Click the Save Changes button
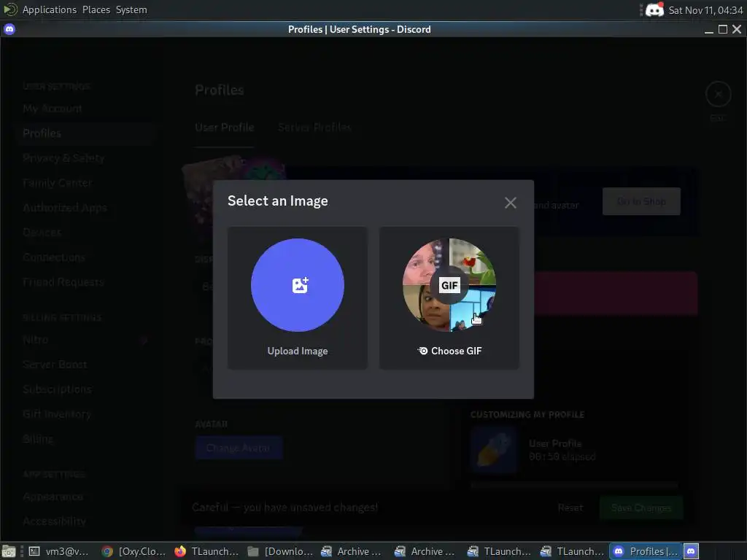 click(x=641, y=508)
